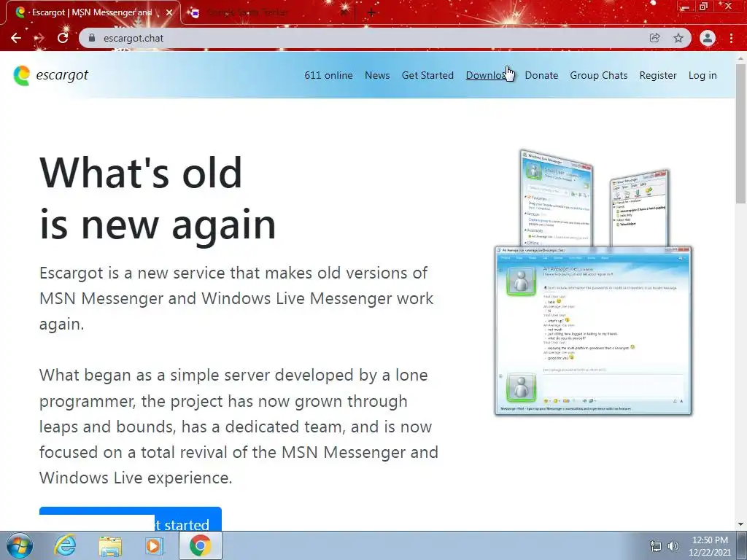Click the padlock site security icon
The height and width of the screenshot is (560, 747).
click(x=93, y=38)
